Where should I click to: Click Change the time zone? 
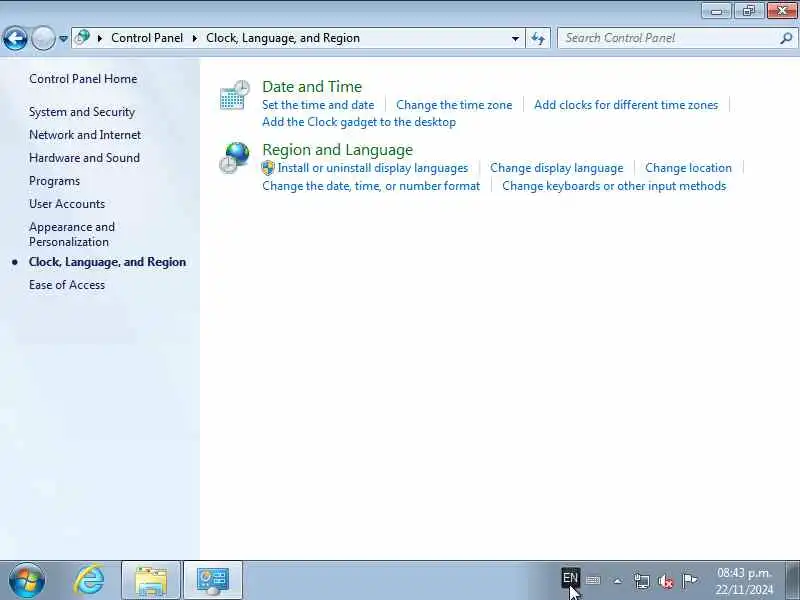(x=454, y=105)
